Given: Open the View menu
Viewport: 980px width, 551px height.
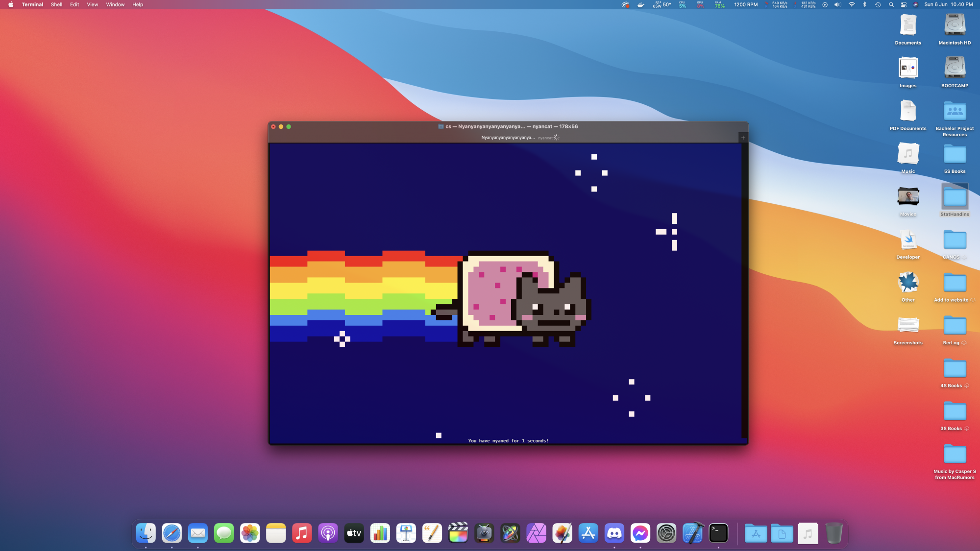Looking at the screenshot, I should coord(93,4).
